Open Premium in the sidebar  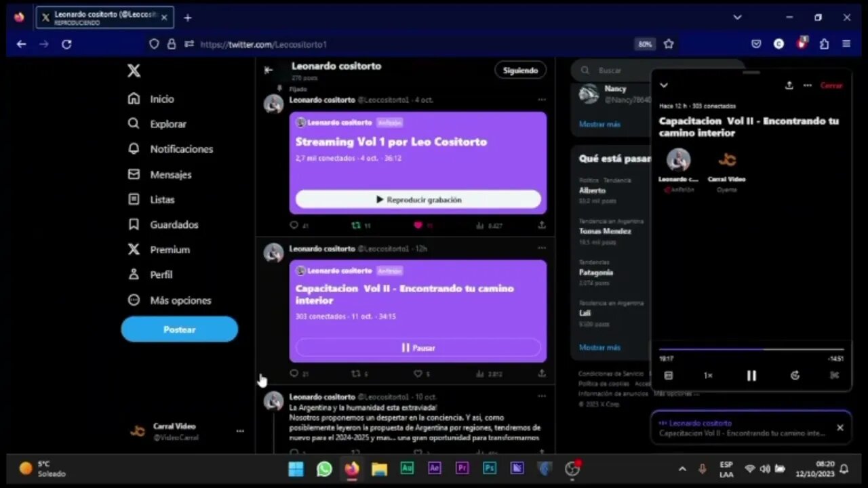click(159, 249)
